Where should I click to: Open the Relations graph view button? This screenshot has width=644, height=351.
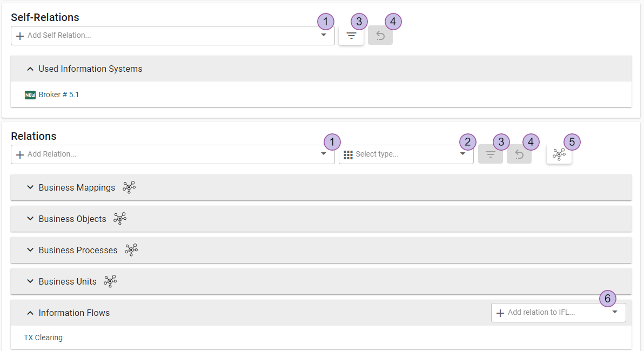pos(559,154)
